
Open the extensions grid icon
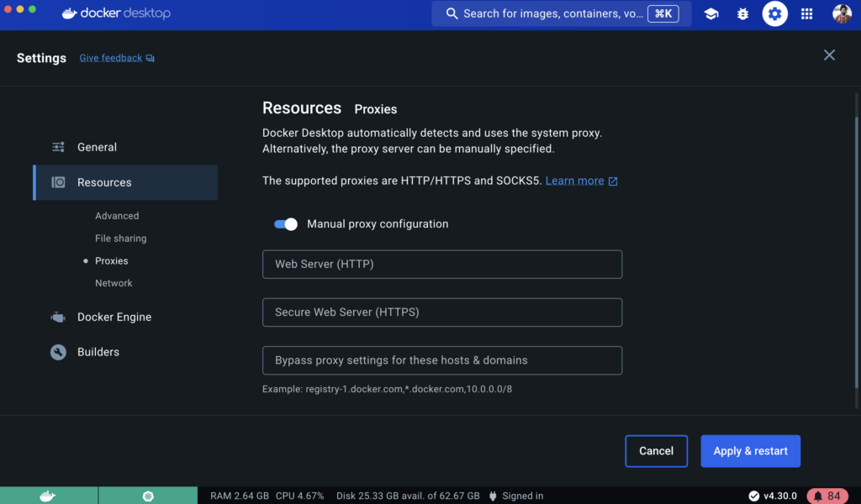pos(806,13)
